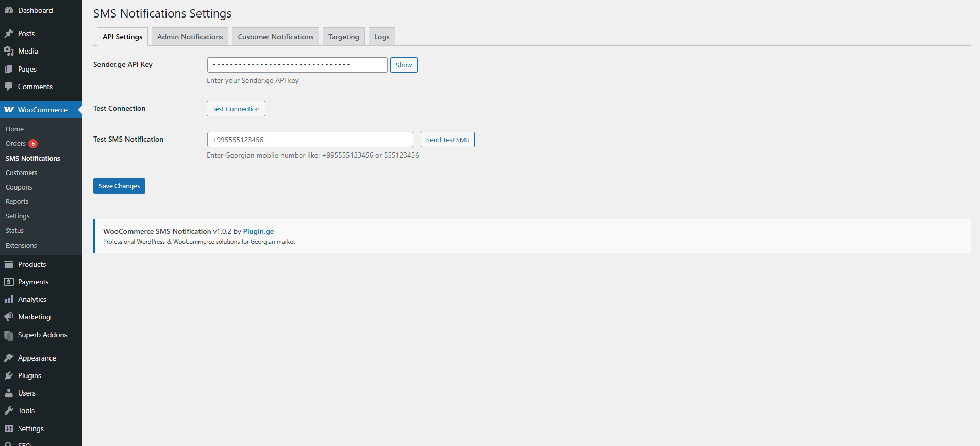980x446 pixels.
Task: Click the Dashboard gauge icon
Action: (9, 10)
